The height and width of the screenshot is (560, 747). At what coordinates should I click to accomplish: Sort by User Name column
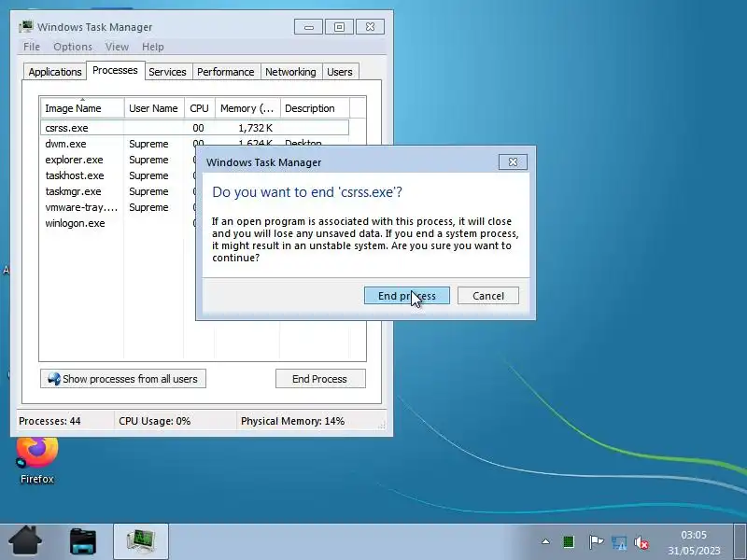click(154, 108)
